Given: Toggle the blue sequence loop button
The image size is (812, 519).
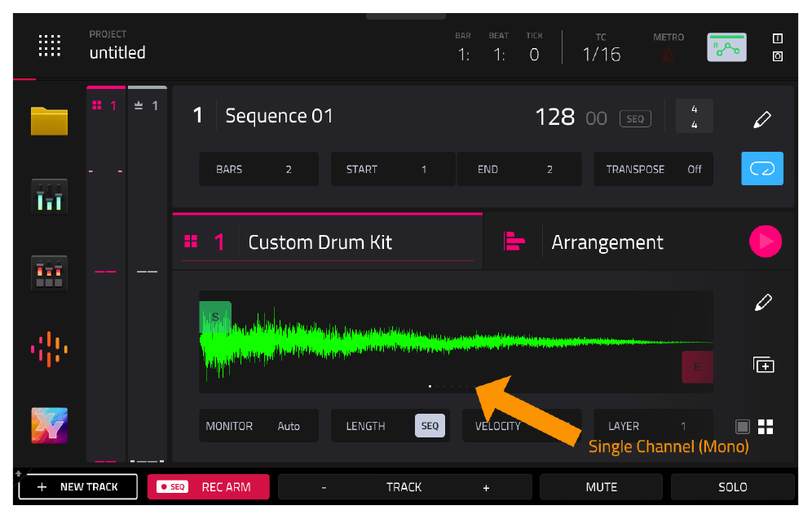Looking at the screenshot, I should [x=761, y=168].
